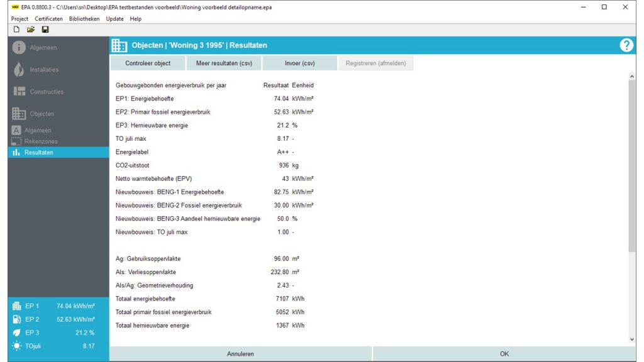Confirm with the OK button
The width and height of the screenshot is (644, 362).
[x=504, y=354]
